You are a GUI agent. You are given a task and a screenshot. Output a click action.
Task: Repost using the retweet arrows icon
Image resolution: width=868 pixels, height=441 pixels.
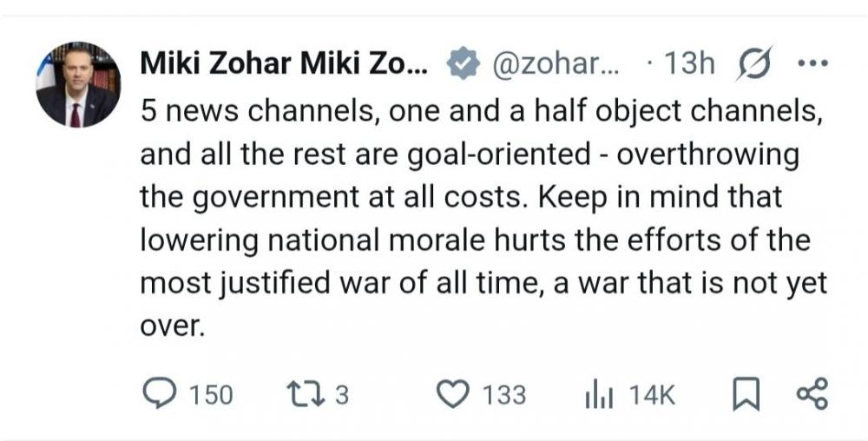(x=307, y=395)
